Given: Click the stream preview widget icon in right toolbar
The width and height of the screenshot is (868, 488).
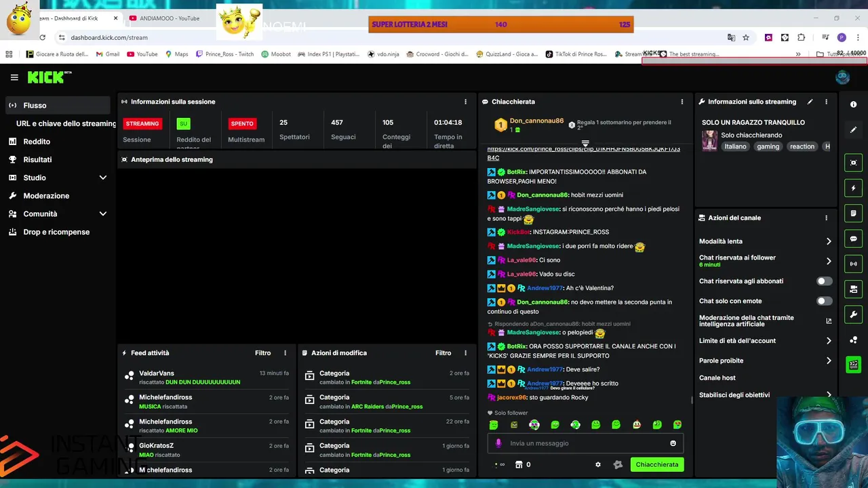Looking at the screenshot, I should click(853, 163).
